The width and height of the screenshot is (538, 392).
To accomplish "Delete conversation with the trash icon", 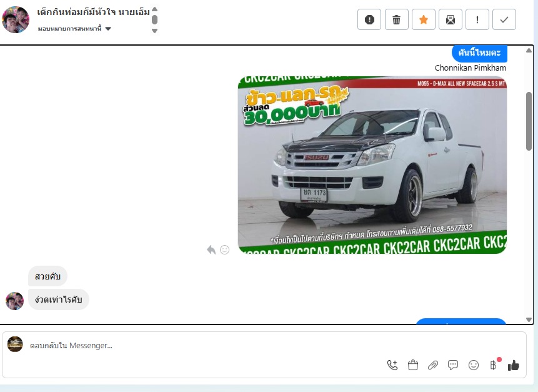I will click(396, 19).
